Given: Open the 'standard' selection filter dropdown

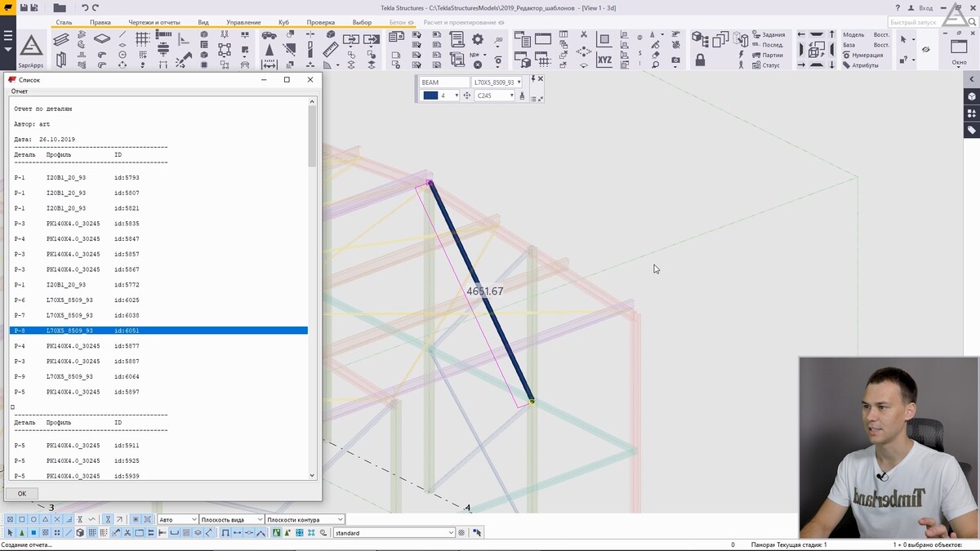Looking at the screenshot, I should [451, 533].
